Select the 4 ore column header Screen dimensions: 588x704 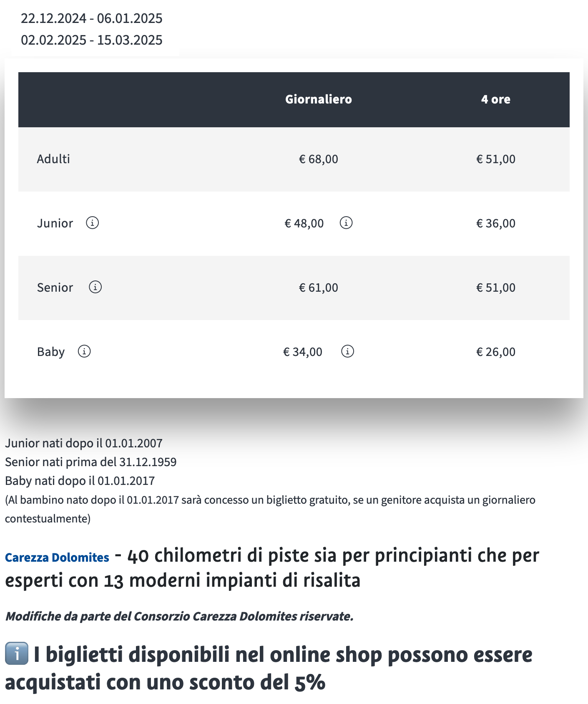495,99
